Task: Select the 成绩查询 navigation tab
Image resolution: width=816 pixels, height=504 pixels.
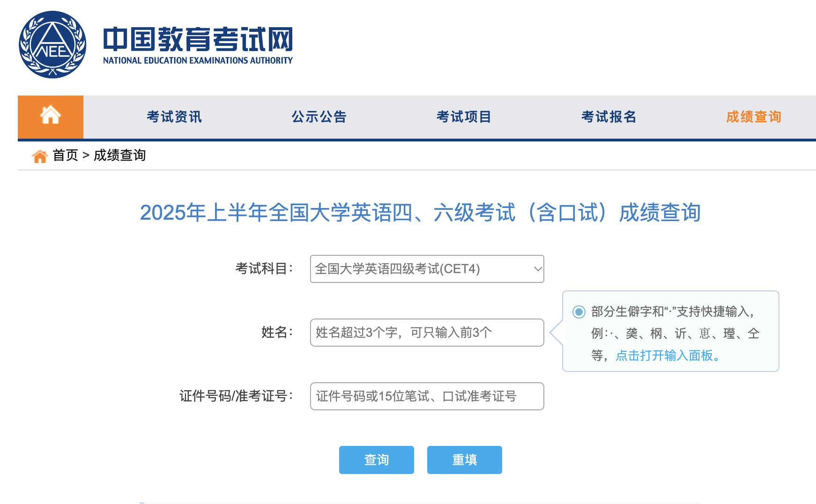Action: click(754, 117)
